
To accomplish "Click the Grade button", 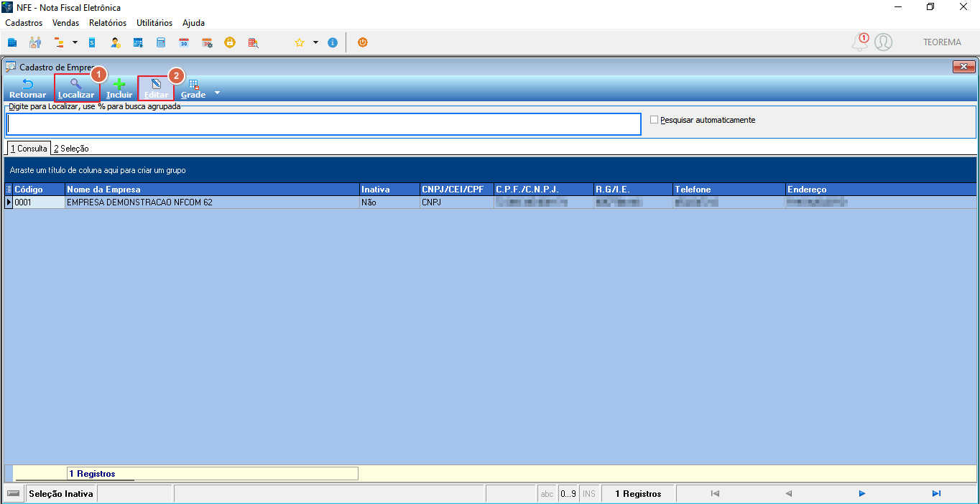I will coord(193,89).
